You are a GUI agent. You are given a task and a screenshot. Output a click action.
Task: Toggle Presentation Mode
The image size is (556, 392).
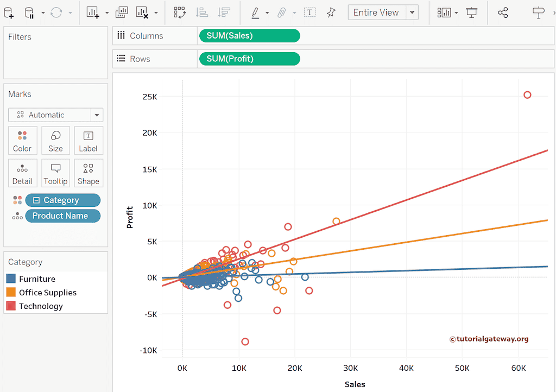pyautogui.click(x=472, y=12)
